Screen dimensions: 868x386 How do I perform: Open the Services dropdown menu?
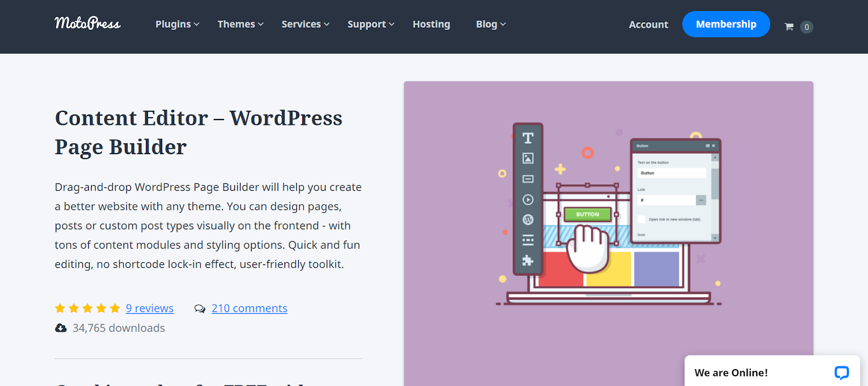point(305,24)
